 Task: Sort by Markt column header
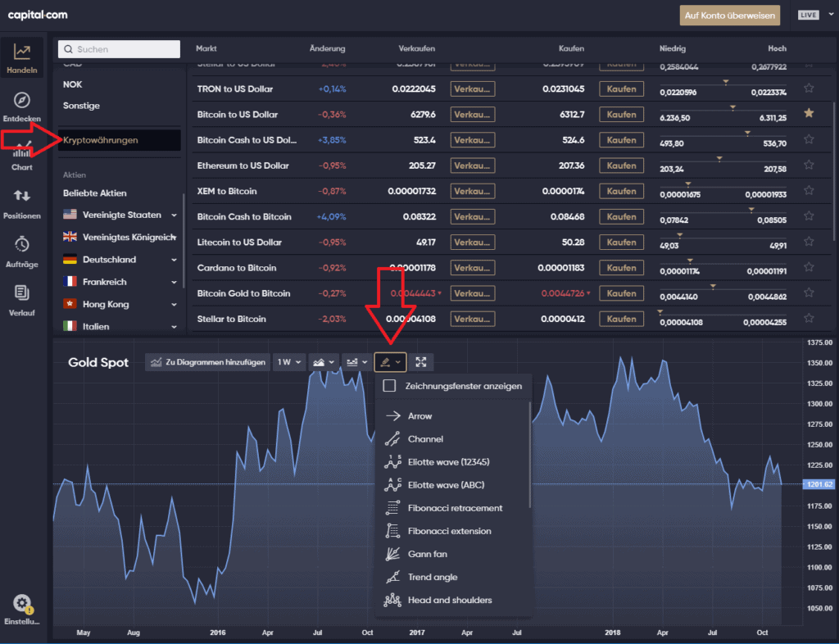point(206,48)
